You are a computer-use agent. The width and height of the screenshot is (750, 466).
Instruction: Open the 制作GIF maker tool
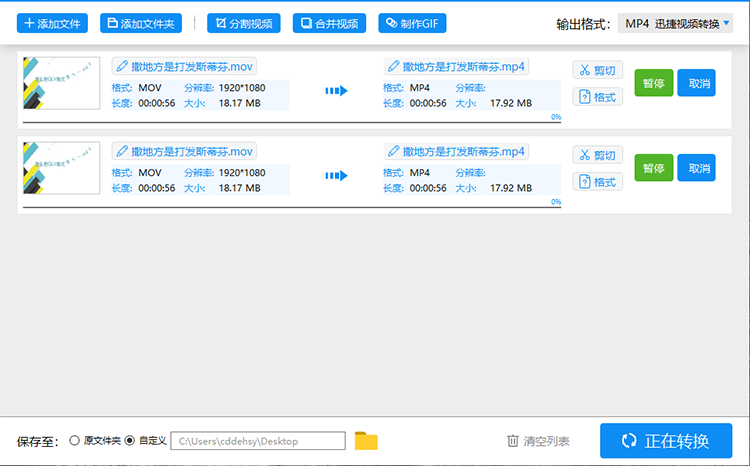(412, 22)
